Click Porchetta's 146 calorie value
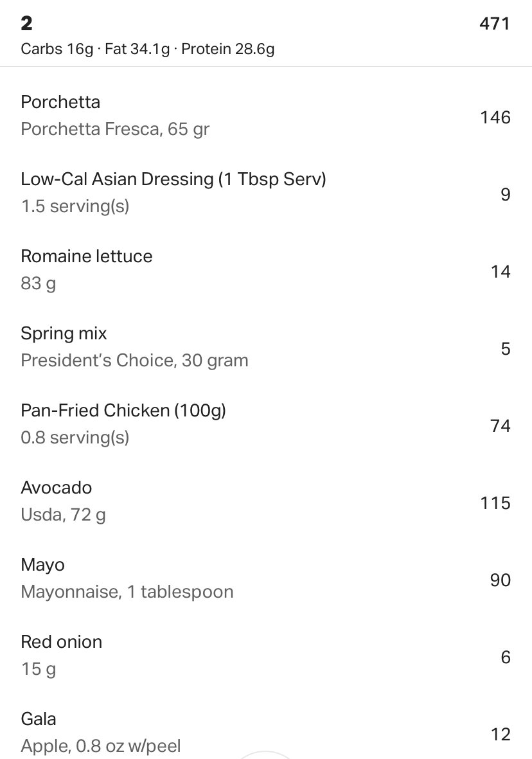 click(x=495, y=117)
